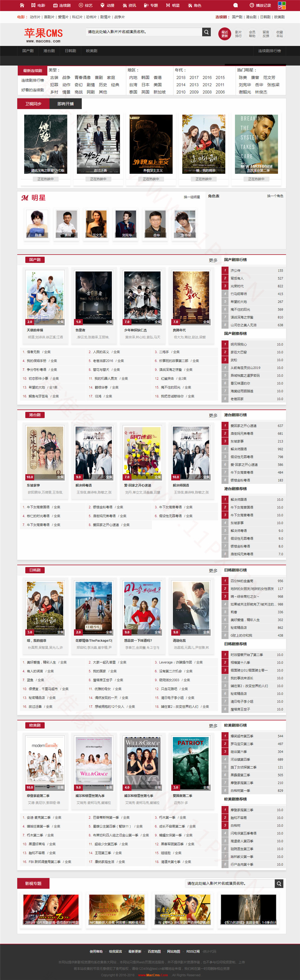Click 换一个角色 to refresh role
Image resolution: width=300 pixels, height=980 pixels.
coord(275,196)
